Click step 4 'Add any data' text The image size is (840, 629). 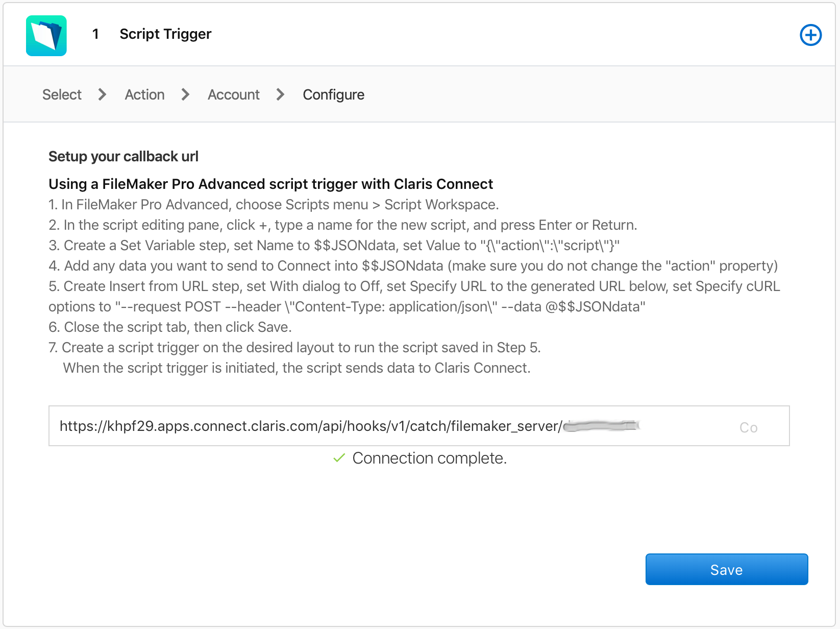[413, 265]
